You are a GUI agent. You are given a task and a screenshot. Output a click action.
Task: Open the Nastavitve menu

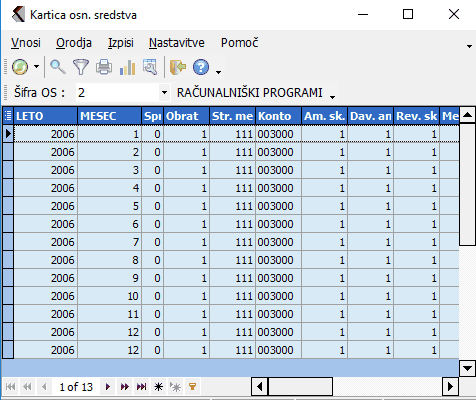[177, 43]
